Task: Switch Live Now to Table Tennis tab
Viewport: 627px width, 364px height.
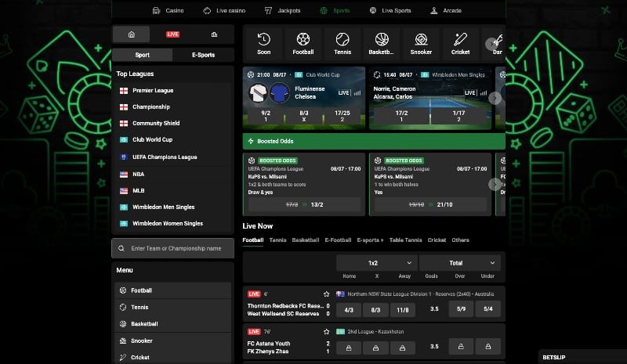Action: 405,240
